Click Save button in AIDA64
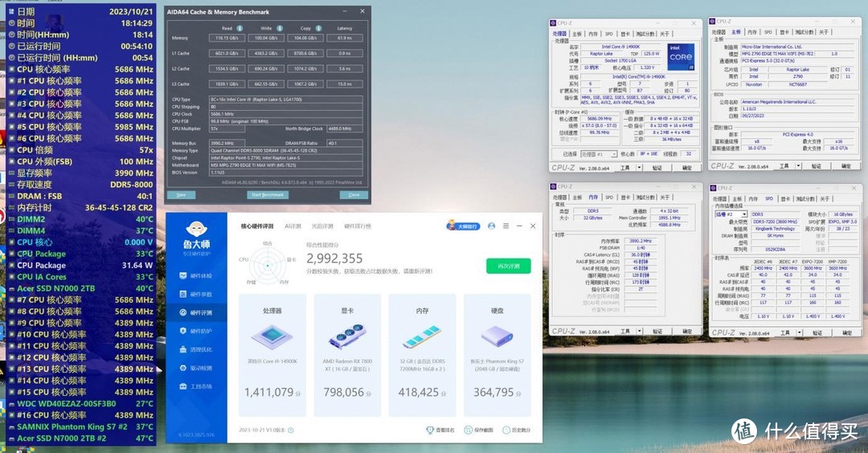The width and height of the screenshot is (868, 453). click(182, 194)
